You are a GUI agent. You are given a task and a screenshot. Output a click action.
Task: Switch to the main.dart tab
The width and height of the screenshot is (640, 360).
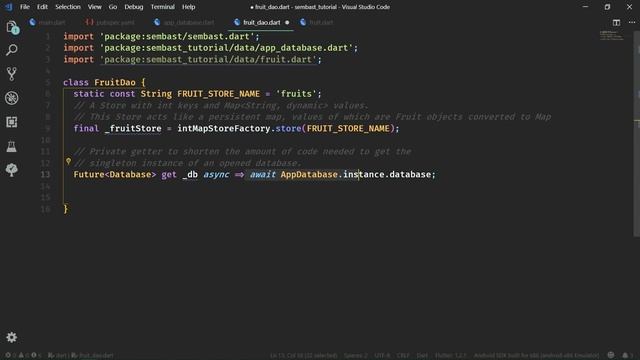point(47,22)
